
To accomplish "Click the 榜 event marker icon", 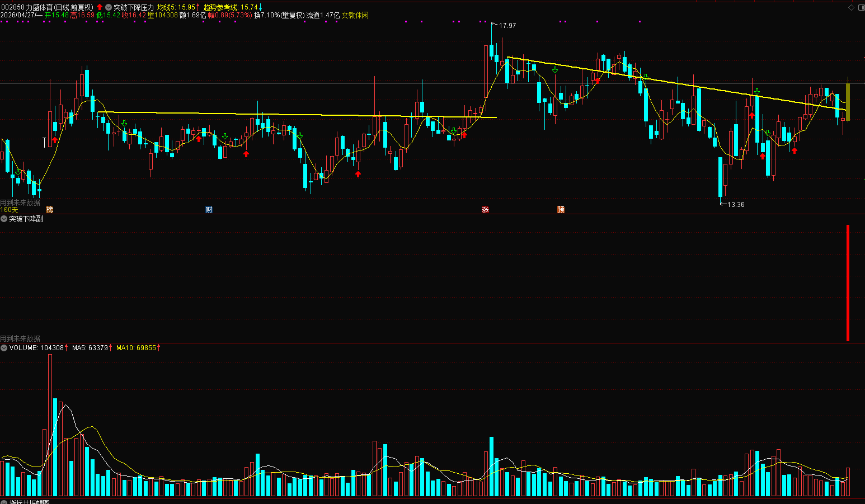I will tap(49, 210).
